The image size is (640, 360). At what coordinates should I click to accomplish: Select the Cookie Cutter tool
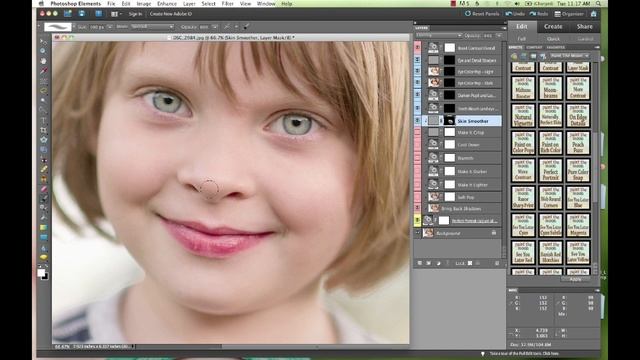click(x=43, y=140)
